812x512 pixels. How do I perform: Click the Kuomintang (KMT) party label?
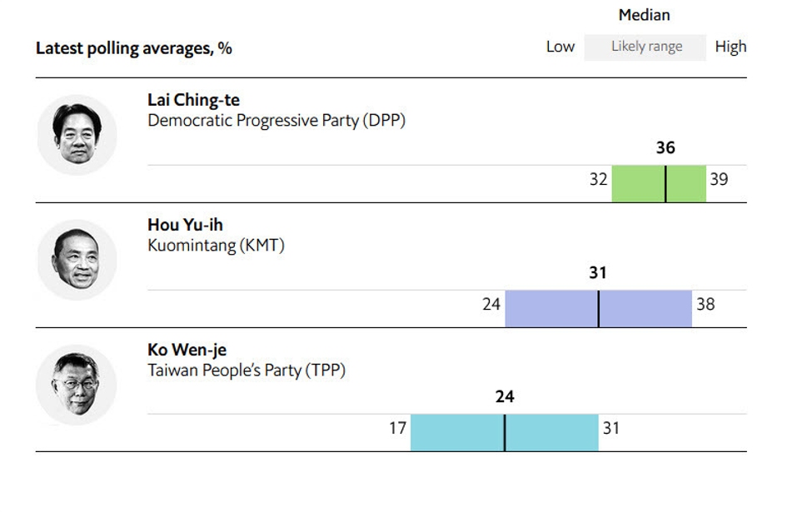[x=216, y=246]
